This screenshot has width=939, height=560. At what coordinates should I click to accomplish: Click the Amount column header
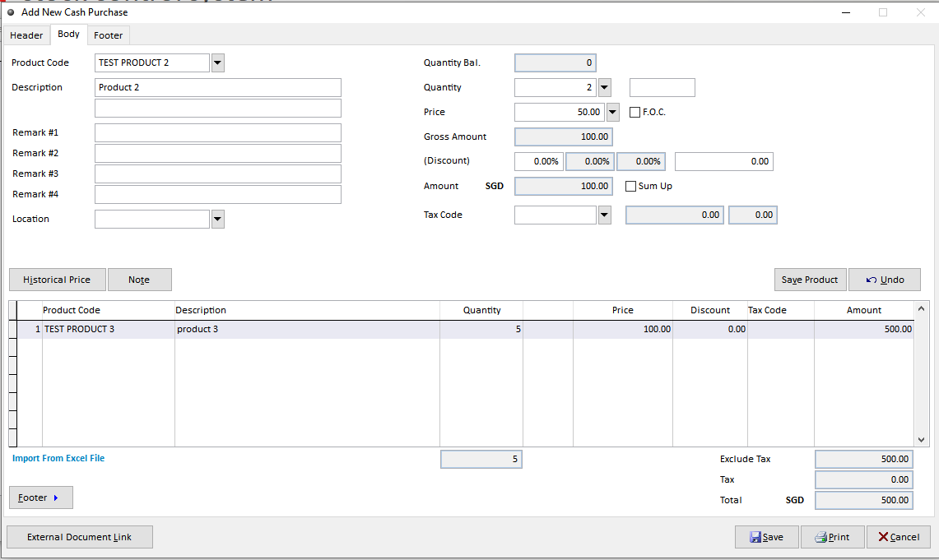tap(864, 310)
